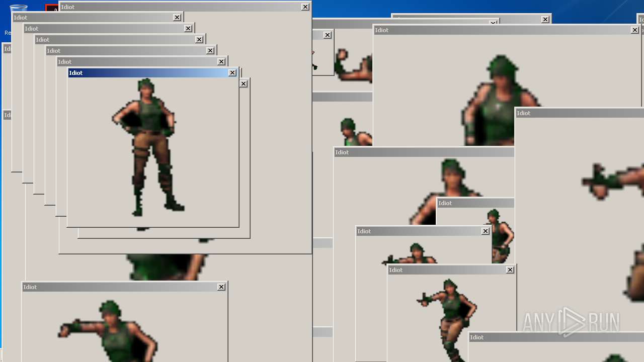The image size is (644, 362).
Task: Click the title bar of the small Idiot window containing a tiny soldier
Action: point(475,203)
